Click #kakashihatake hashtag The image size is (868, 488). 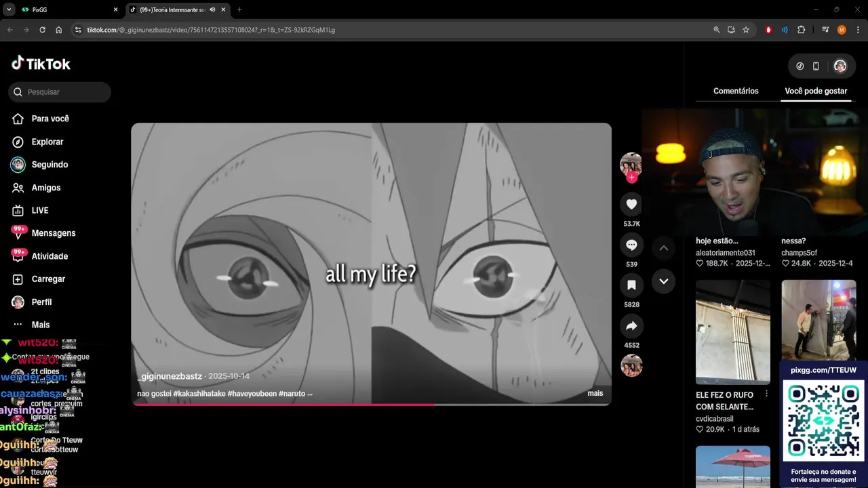click(199, 393)
